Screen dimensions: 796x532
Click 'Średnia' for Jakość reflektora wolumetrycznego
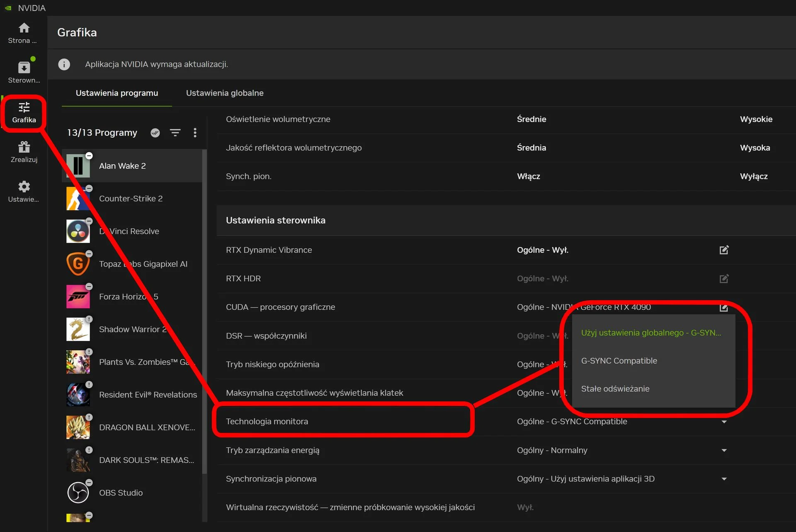tap(531, 148)
